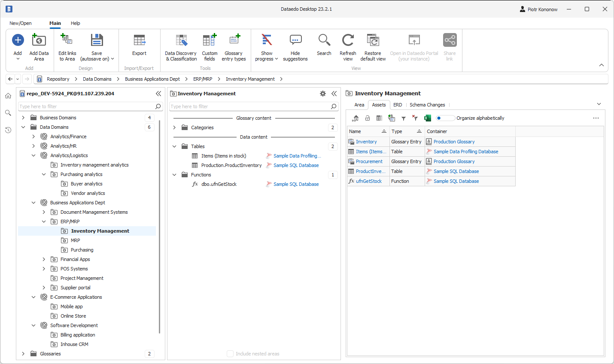Image resolution: width=614 pixels, height=364 pixels.
Task: Open the New/Open menu
Action: click(x=21, y=23)
